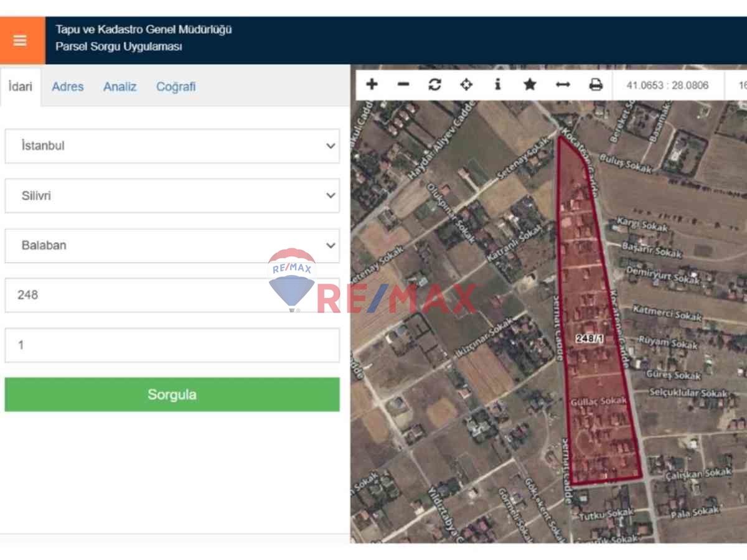Click the star favorites icon on the map toolbar
The height and width of the screenshot is (560, 747).
[x=530, y=85]
